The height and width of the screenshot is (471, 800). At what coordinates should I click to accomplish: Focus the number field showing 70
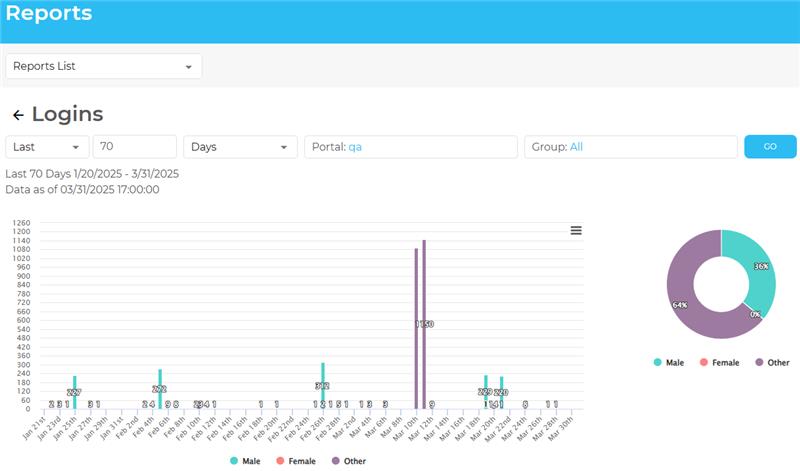(x=134, y=147)
